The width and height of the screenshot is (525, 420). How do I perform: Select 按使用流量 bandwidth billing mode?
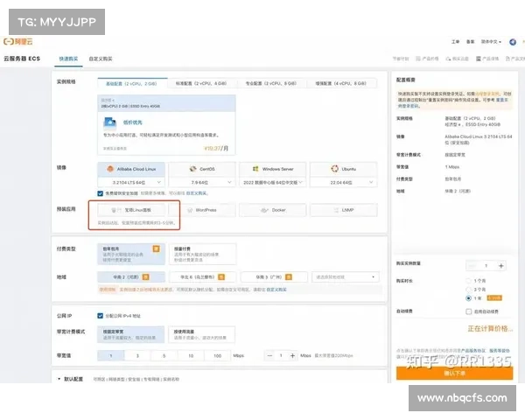coord(201,334)
